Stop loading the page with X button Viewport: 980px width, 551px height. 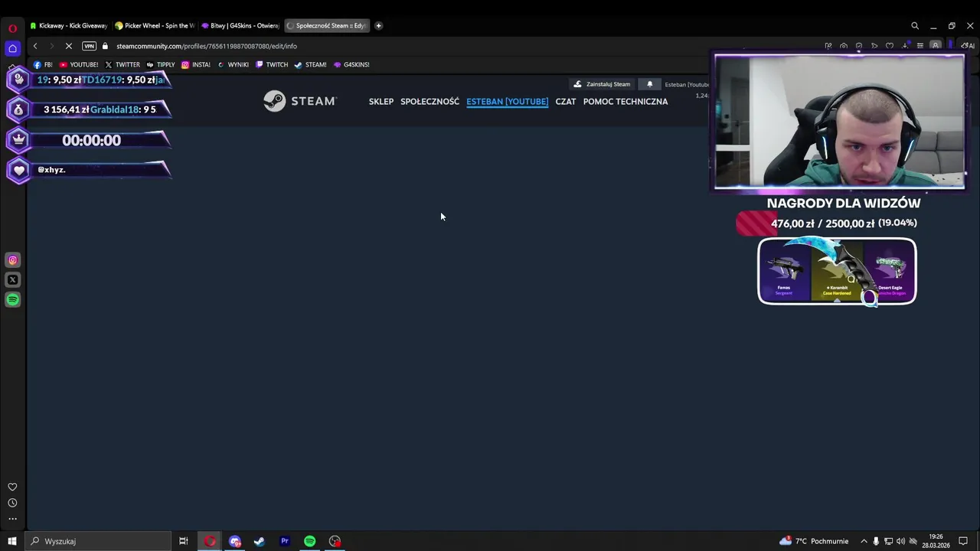(x=68, y=46)
